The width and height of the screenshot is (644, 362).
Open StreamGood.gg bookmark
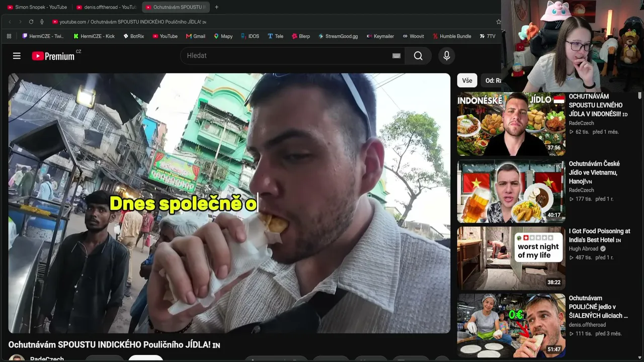(x=338, y=36)
